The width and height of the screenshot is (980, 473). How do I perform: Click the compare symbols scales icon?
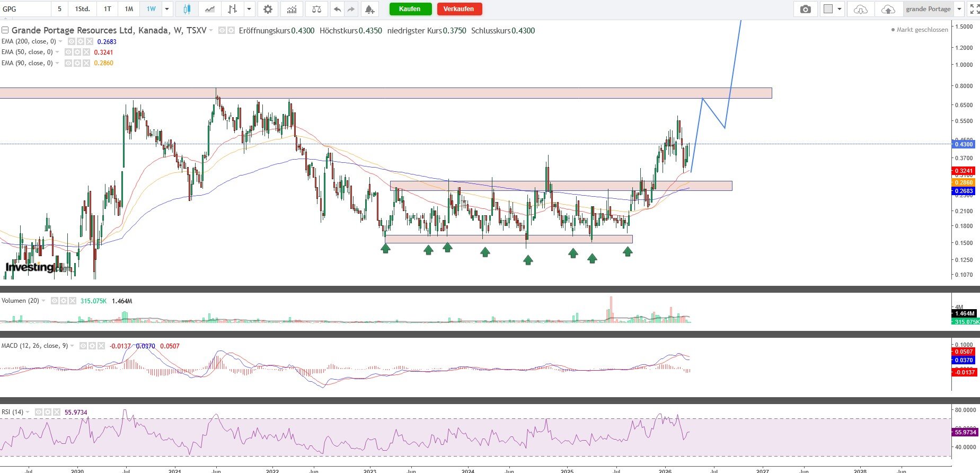coord(316,9)
